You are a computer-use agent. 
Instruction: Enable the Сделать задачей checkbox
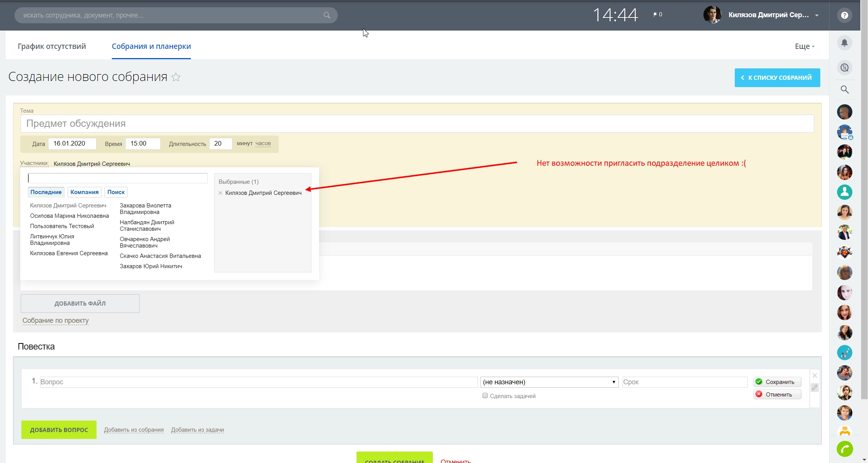click(485, 396)
